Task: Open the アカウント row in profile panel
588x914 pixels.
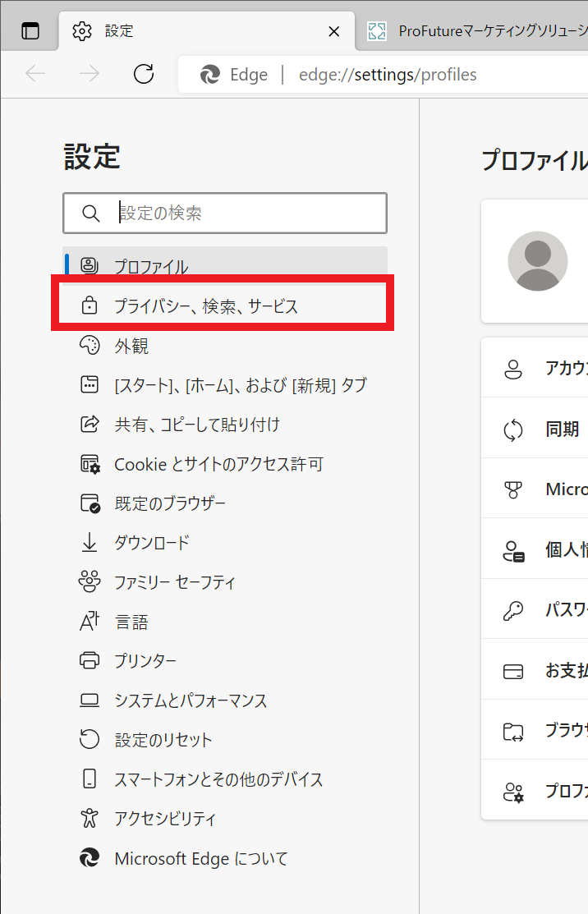Action: point(535,368)
